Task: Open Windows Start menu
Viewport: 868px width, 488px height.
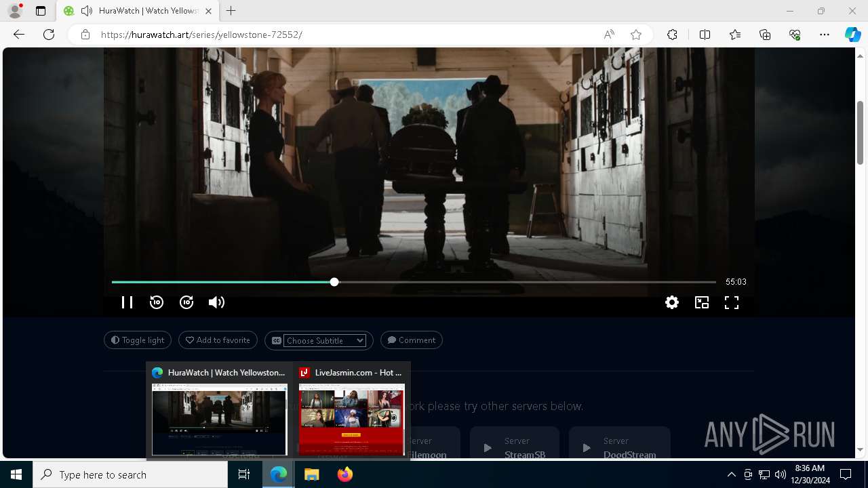Action: 16,474
